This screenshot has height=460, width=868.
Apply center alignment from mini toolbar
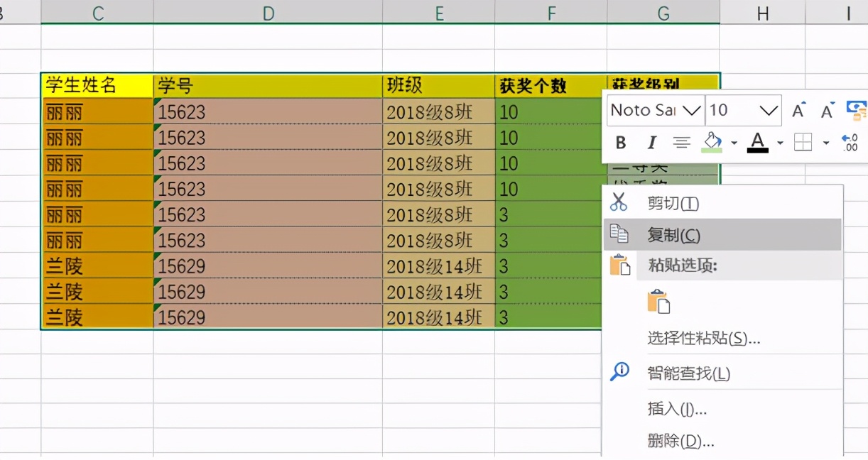(x=682, y=143)
